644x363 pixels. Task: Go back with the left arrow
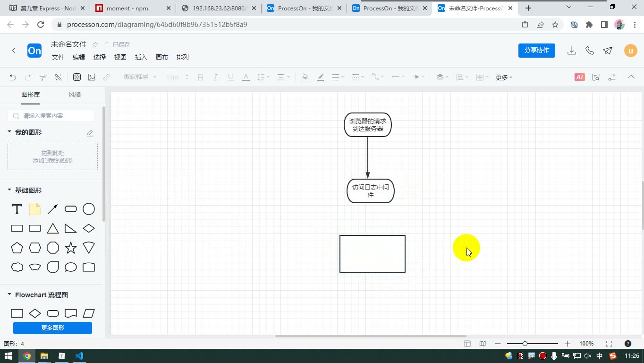(14, 51)
